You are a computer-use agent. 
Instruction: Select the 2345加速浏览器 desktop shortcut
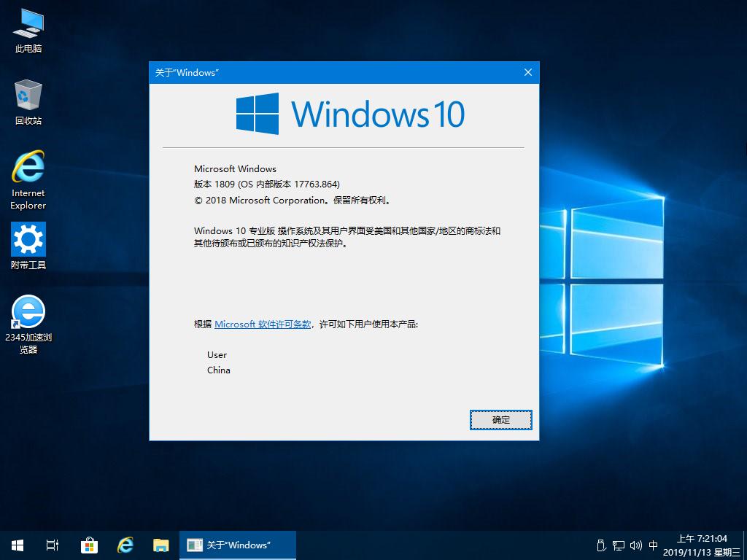click(x=28, y=324)
